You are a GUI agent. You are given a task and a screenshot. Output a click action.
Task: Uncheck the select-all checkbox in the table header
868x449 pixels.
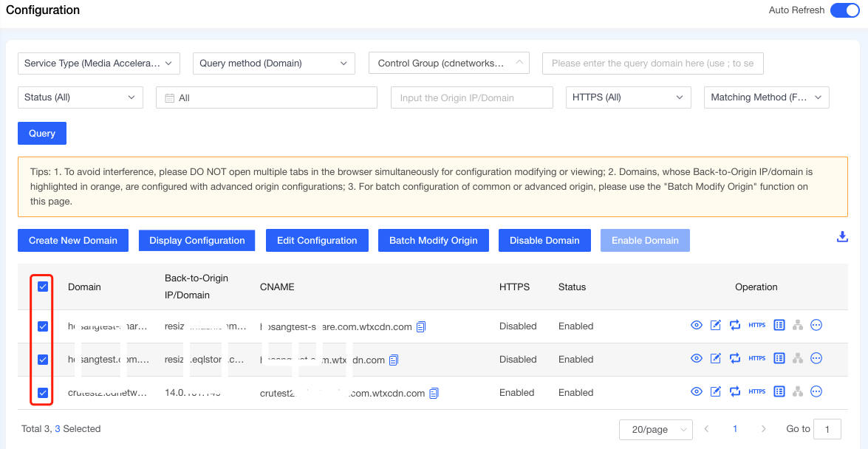pyautogui.click(x=43, y=287)
